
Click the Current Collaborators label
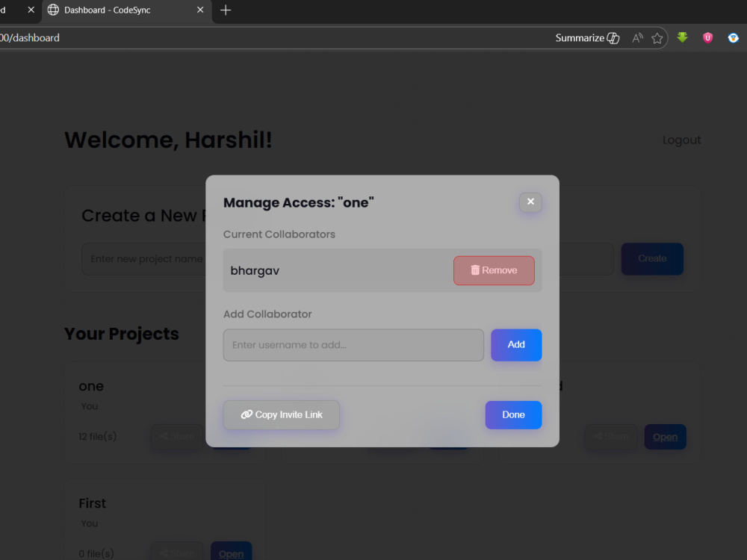279,234
